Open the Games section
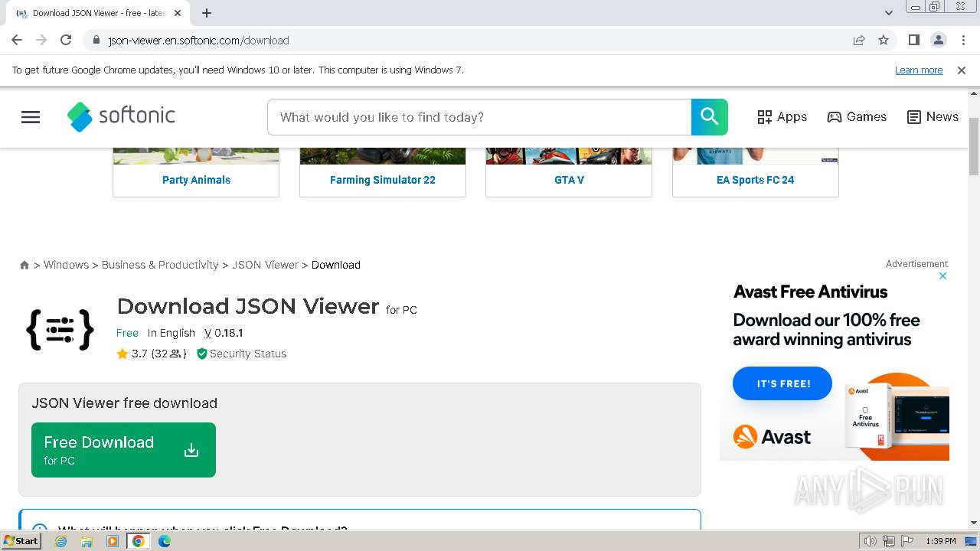This screenshot has height=551, width=980. pos(857,117)
